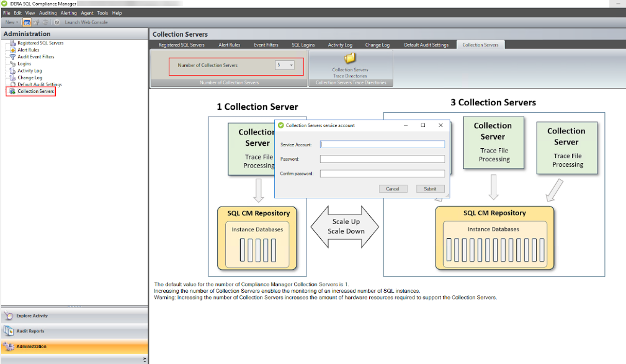
Task: Click the Administration pane icon
Action: click(9, 347)
